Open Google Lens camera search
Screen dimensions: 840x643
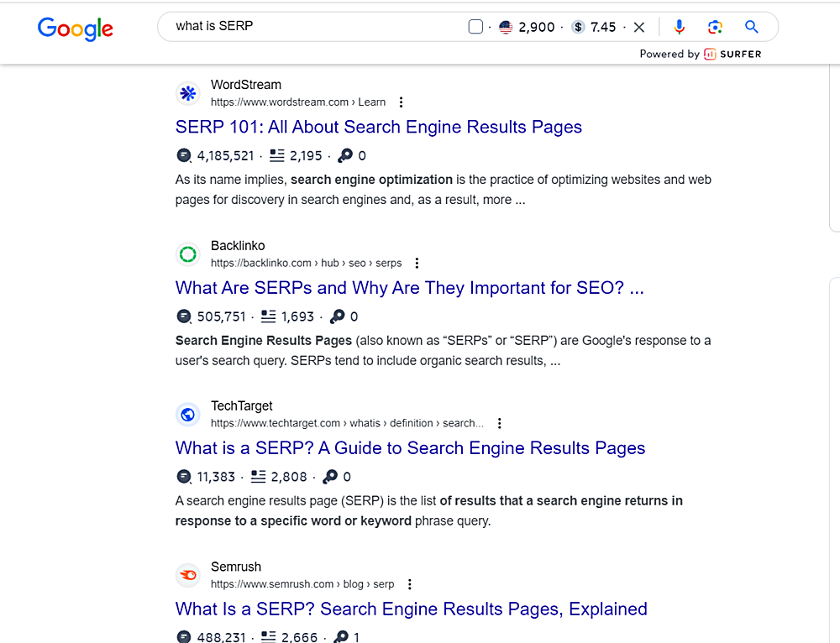coord(715,26)
